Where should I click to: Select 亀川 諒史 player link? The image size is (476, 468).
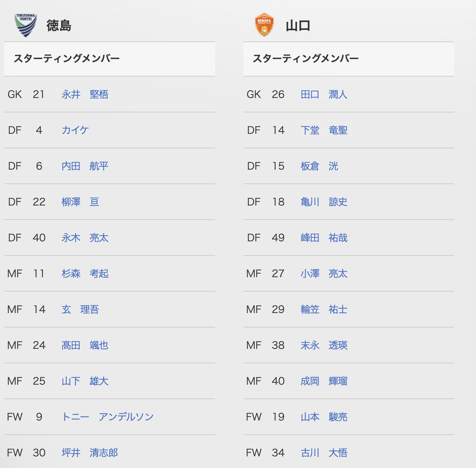[324, 202]
